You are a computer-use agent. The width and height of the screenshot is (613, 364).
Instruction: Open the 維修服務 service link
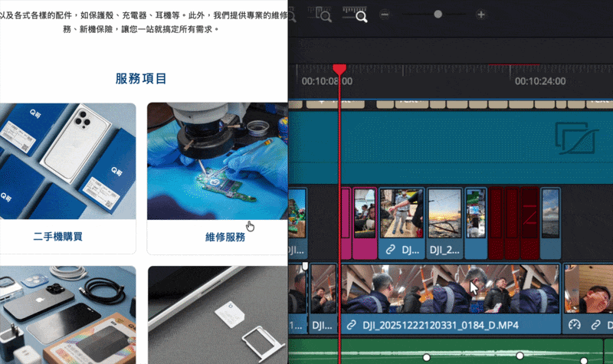tap(225, 237)
